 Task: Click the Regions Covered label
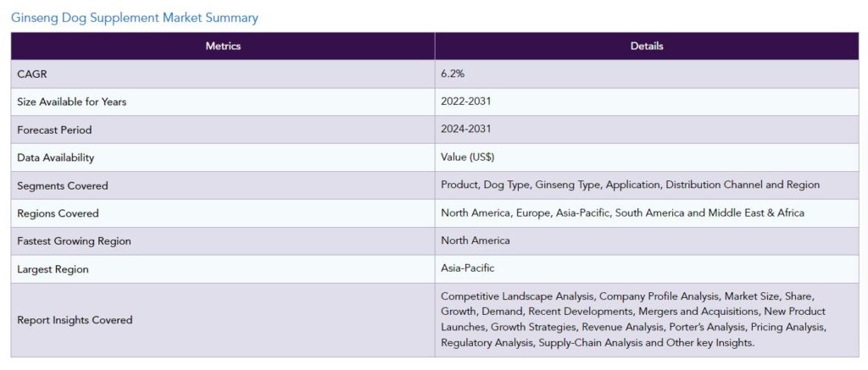coord(58,213)
